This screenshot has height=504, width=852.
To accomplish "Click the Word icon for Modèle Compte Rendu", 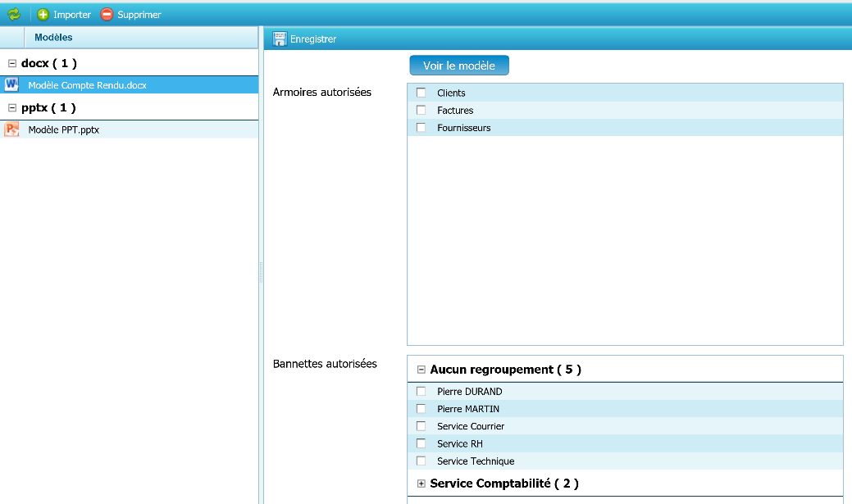I will click(11, 84).
